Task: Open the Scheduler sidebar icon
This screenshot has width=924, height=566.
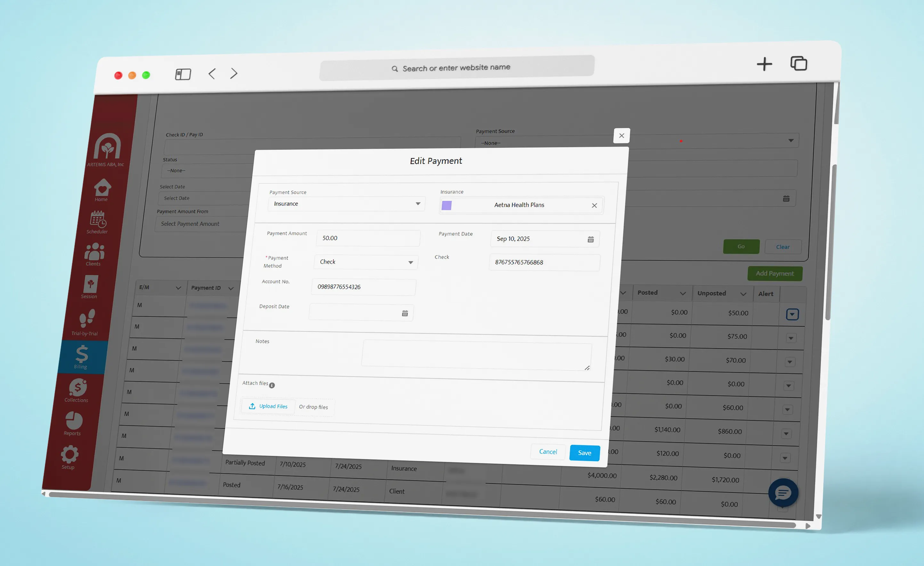Action: click(x=98, y=222)
